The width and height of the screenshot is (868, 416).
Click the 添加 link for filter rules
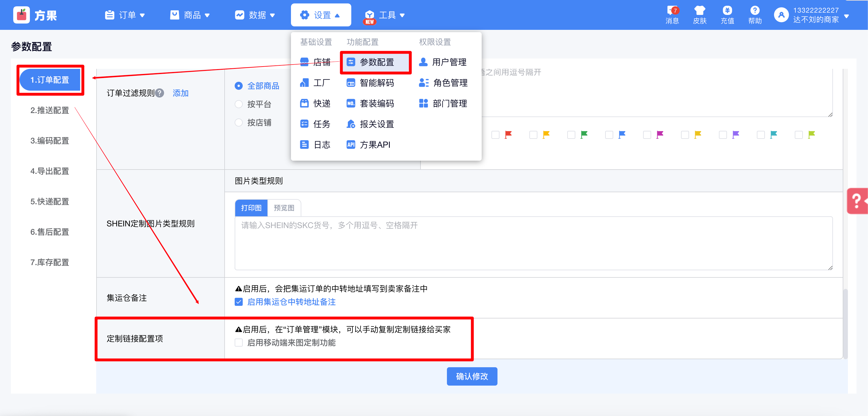tap(180, 93)
